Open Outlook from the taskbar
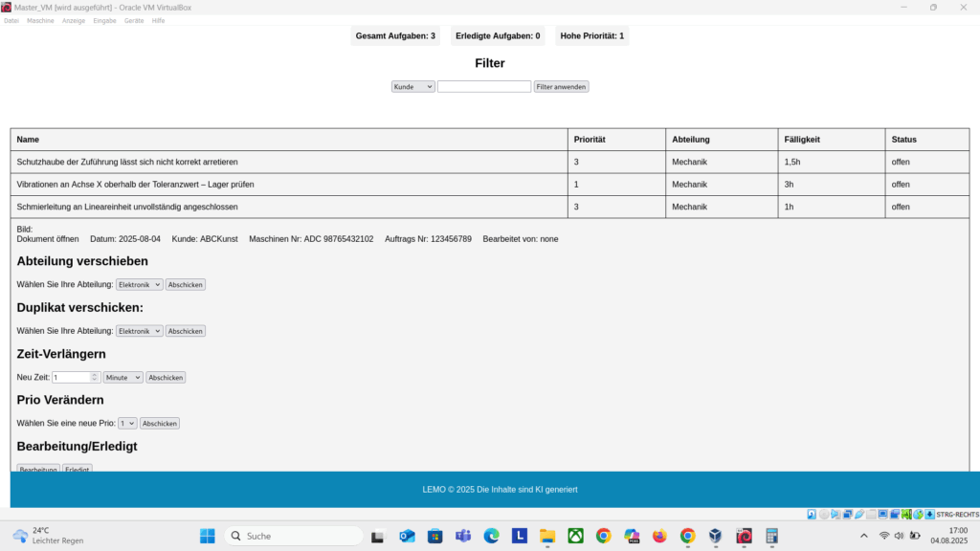The width and height of the screenshot is (980, 551). point(407,536)
